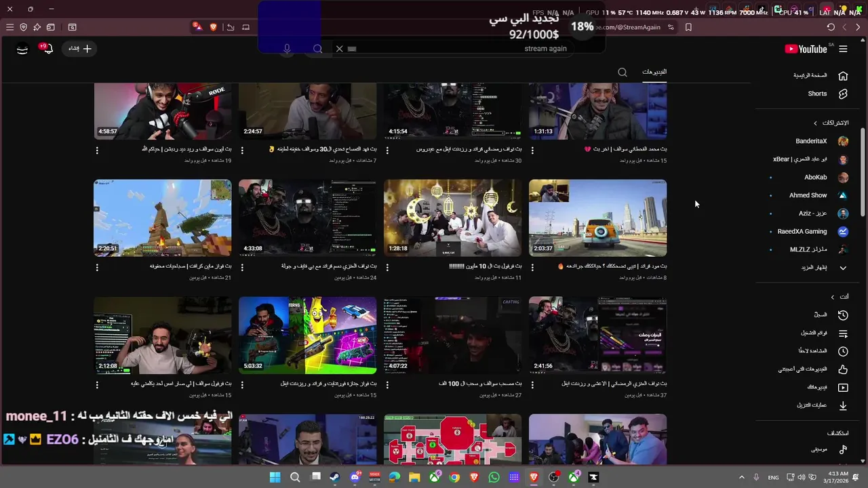868x488 pixels.
Task: Open options menu for the 2:20:51 video
Action: (97, 267)
